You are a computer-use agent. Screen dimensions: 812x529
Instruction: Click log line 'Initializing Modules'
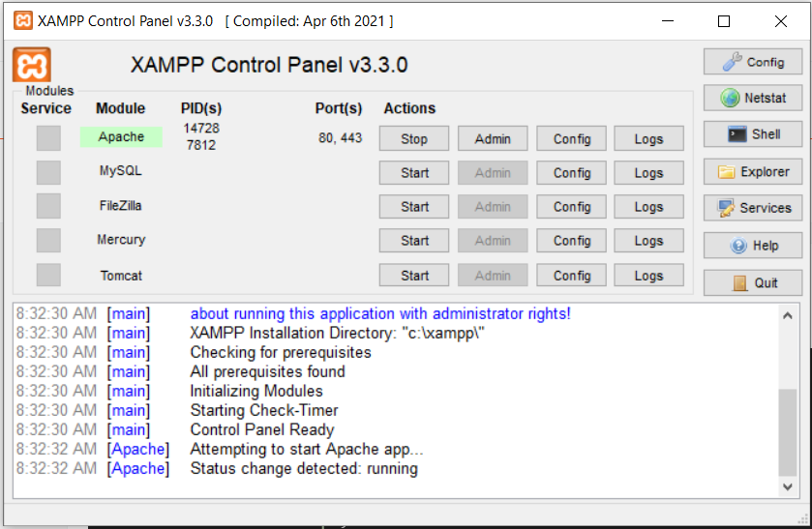tap(256, 391)
